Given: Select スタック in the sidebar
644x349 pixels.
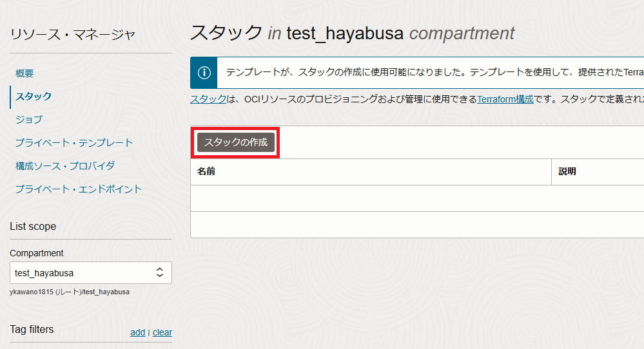Looking at the screenshot, I should point(34,97).
